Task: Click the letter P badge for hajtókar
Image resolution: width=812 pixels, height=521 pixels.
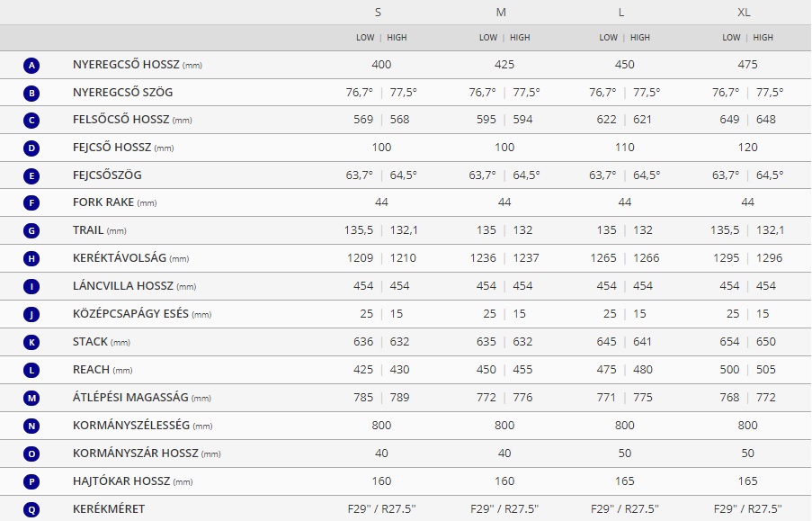Action: (x=32, y=481)
